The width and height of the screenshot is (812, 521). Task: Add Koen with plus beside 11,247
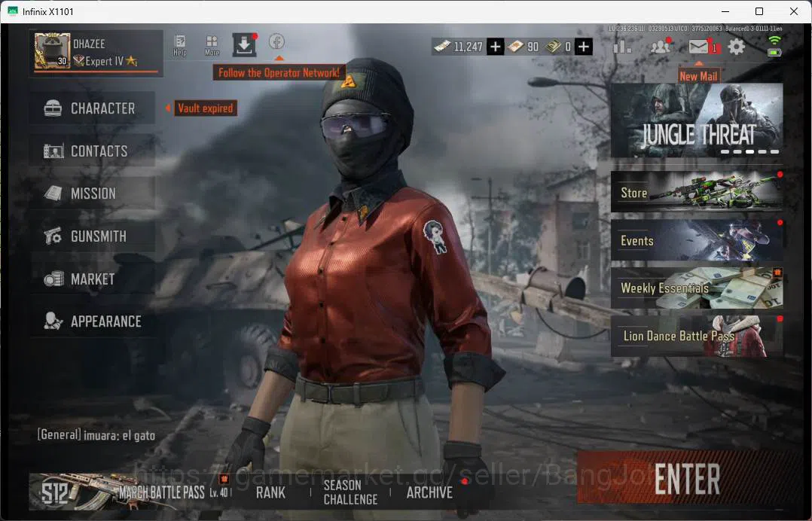[x=495, y=47]
